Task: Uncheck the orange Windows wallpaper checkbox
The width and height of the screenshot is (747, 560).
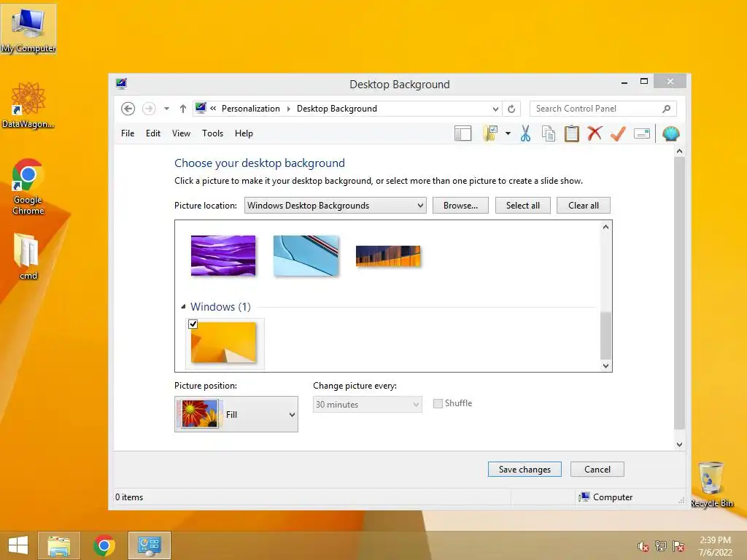Action: pos(193,324)
